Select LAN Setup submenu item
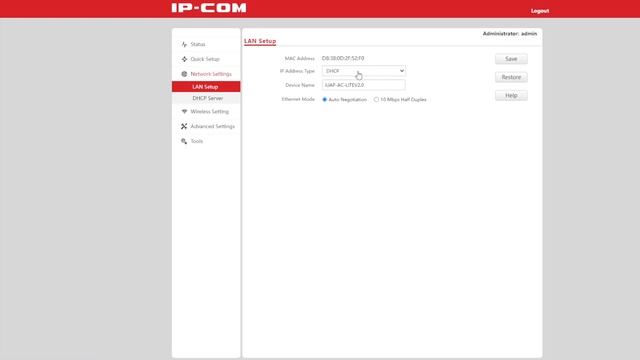The height and width of the screenshot is (360, 640). tap(206, 87)
